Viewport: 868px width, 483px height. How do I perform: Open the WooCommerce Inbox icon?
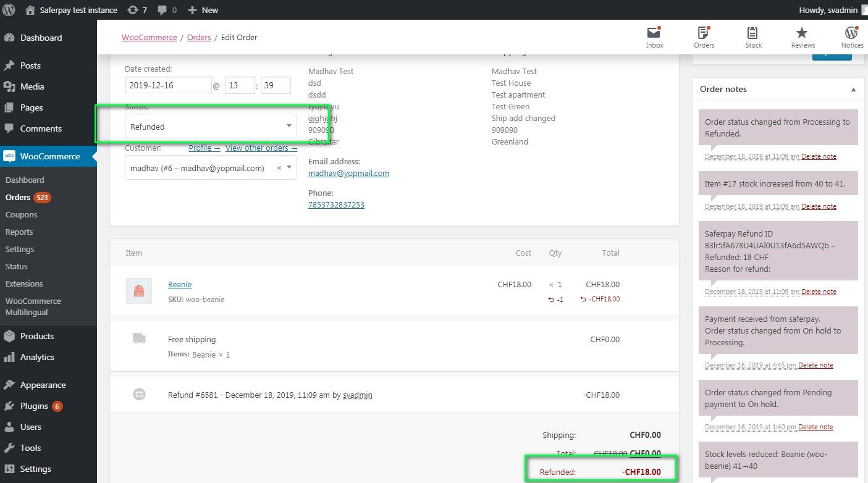click(x=654, y=33)
